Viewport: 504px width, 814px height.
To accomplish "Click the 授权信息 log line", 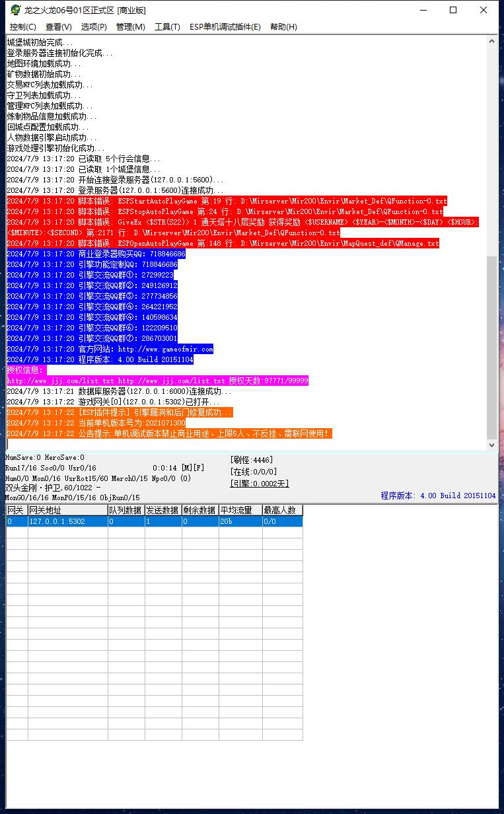I will point(27,370).
